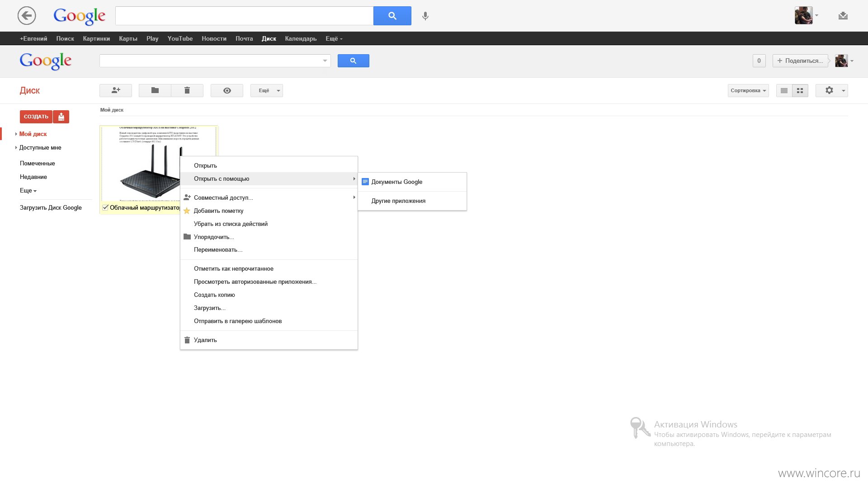Viewport: 868px width, 488px height.
Task: Expand the sidebar Еще list
Action: click(28, 190)
